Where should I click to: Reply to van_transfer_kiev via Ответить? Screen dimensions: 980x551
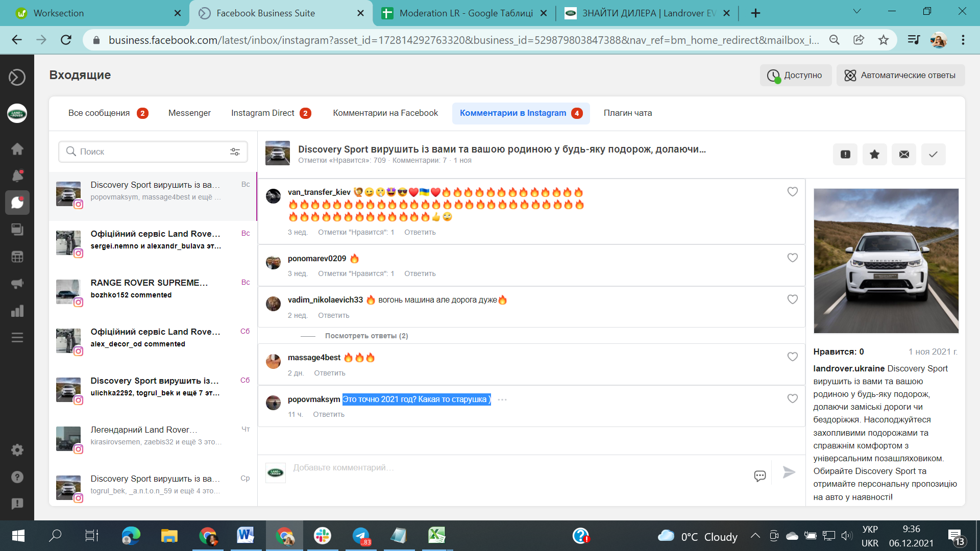click(420, 232)
